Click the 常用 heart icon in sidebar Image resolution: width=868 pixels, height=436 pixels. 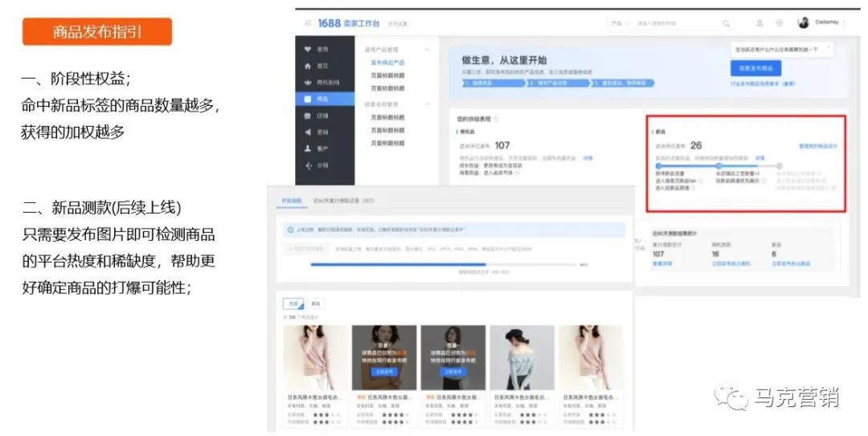tap(308, 49)
